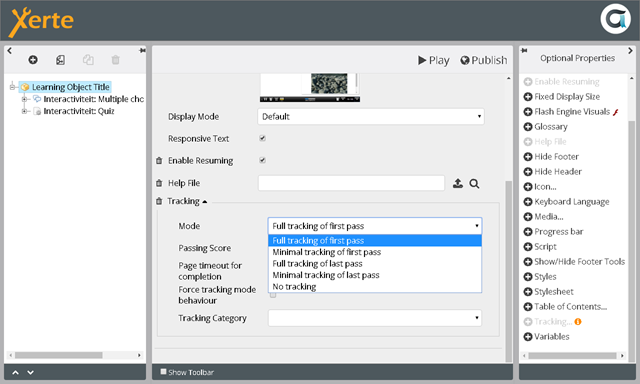Move selected page up arrow
Screen dimensions: 640x384
(16, 372)
